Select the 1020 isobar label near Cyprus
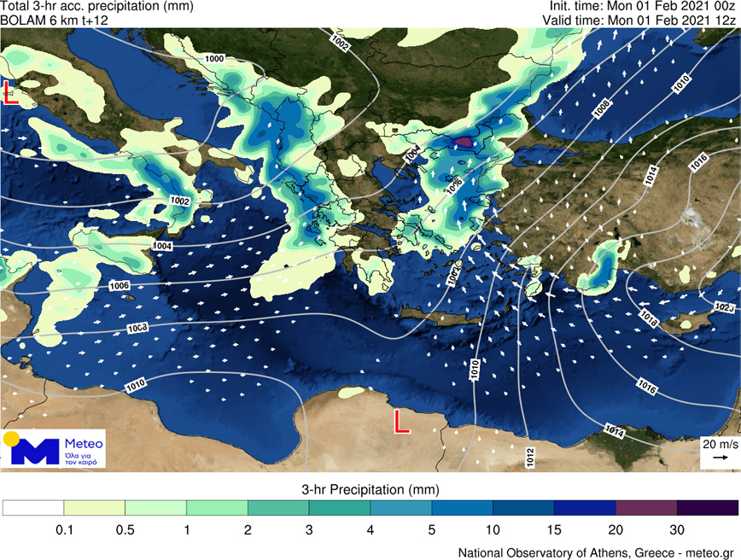Screen dimensions: 741x560 tap(723, 306)
